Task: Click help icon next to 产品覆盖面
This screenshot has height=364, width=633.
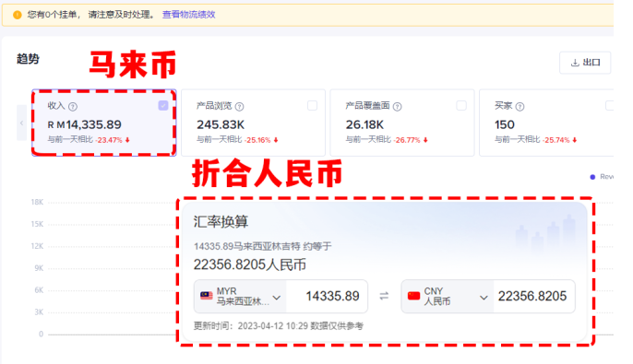Action: click(x=397, y=106)
